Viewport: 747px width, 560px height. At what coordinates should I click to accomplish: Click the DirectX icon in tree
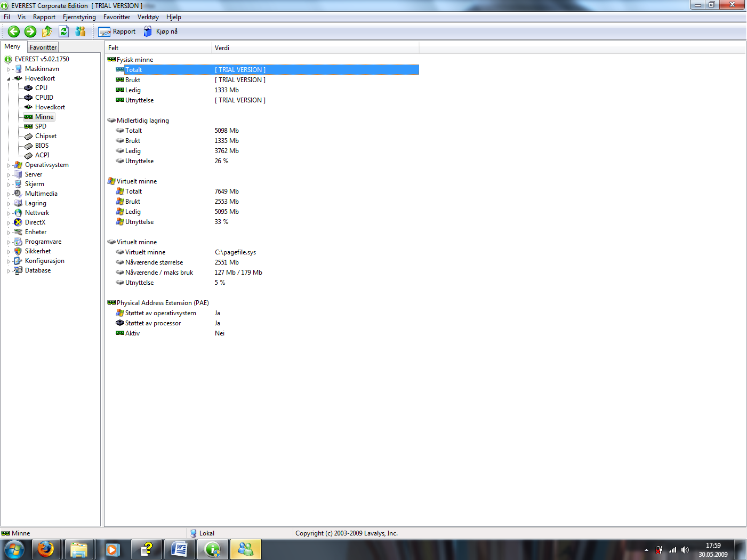(x=18, y=222)
